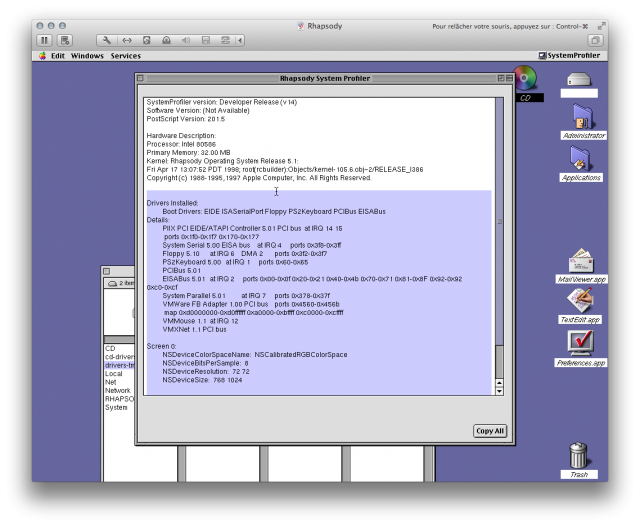Select Local in background file list
This screenshot has width=640, height=526.
click(x=113, y=374)
